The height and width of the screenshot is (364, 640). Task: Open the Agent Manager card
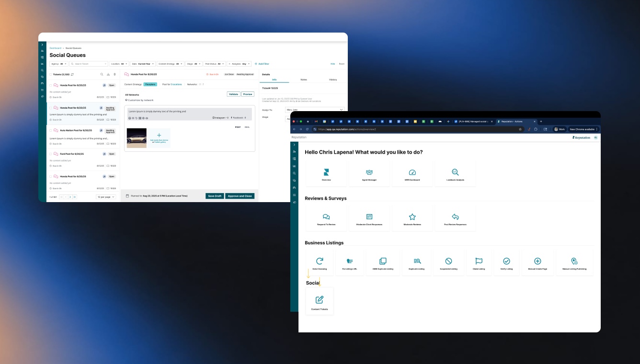369,173
